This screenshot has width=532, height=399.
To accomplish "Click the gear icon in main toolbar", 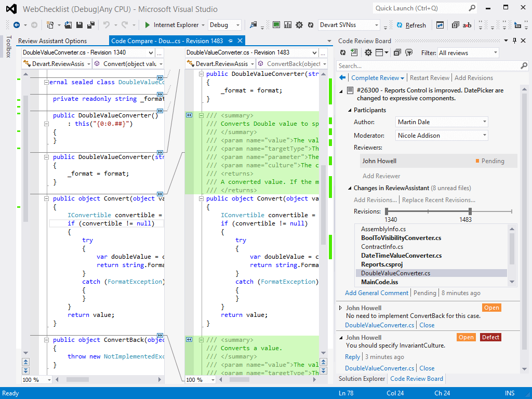I will point(299,25).
